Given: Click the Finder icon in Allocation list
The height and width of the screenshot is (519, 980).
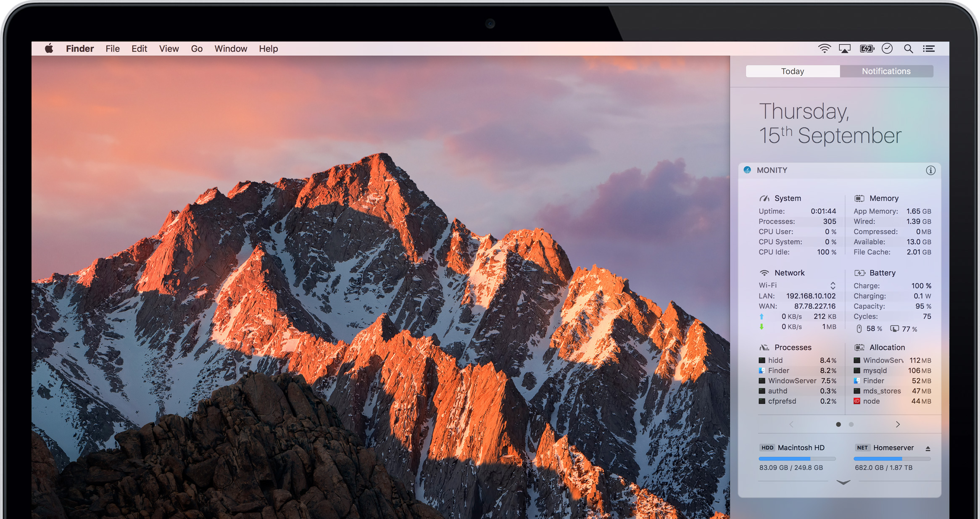Looking at the screenshot, I should click(857, 381).
